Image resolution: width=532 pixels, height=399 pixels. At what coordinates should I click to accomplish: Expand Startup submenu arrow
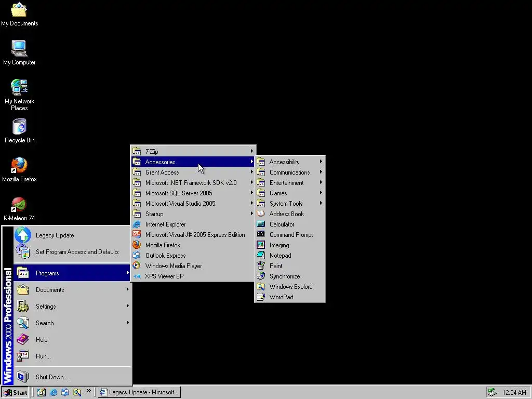click(252, 214)
